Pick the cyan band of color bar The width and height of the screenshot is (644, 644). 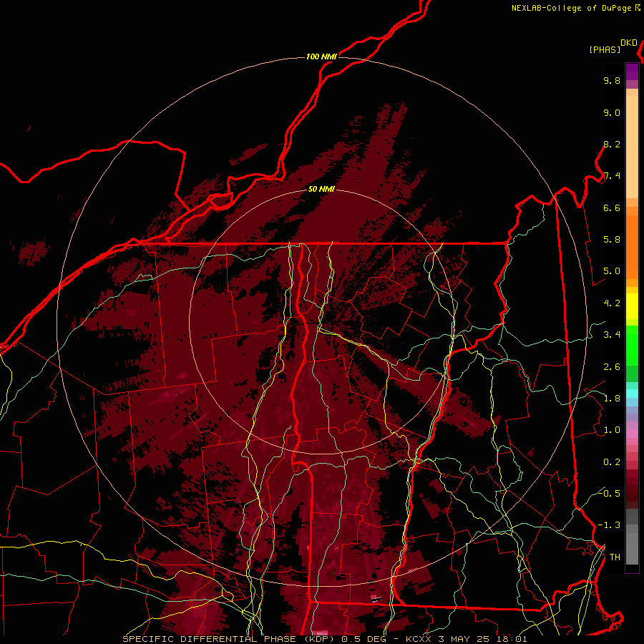coord(632,394)
